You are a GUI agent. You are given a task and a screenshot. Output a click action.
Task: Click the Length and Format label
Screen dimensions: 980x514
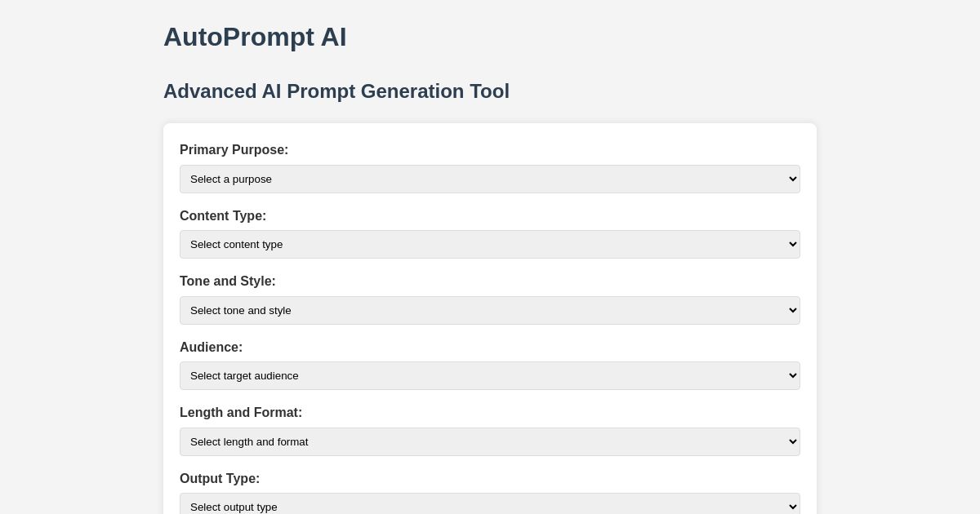[241, 413]
